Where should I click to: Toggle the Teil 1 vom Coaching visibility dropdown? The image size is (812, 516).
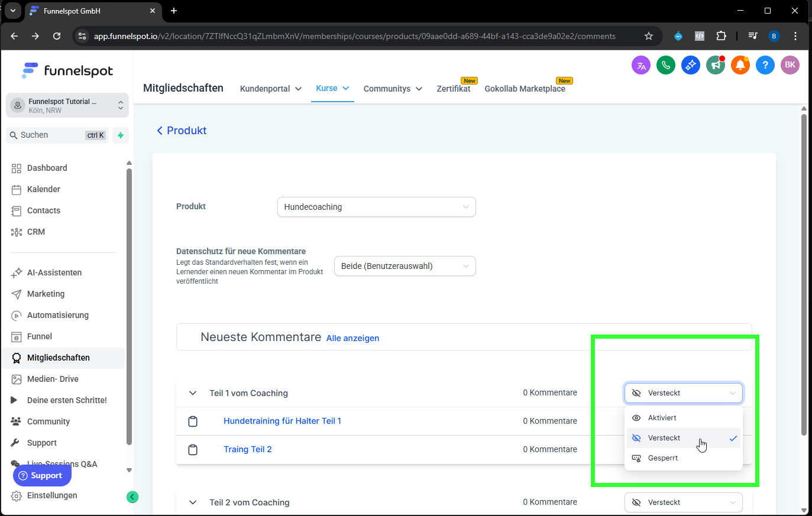coord(684,393)
